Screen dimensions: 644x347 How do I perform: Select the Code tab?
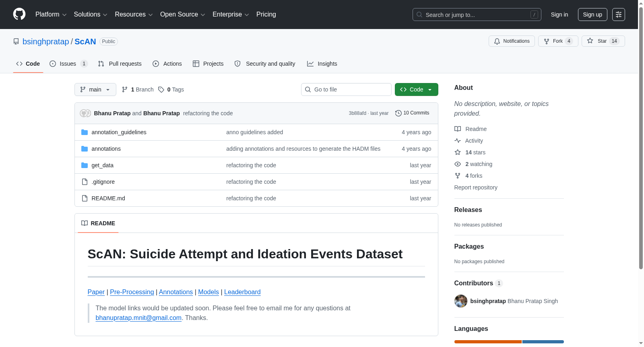pyautogui.click(x=28, y=64)
